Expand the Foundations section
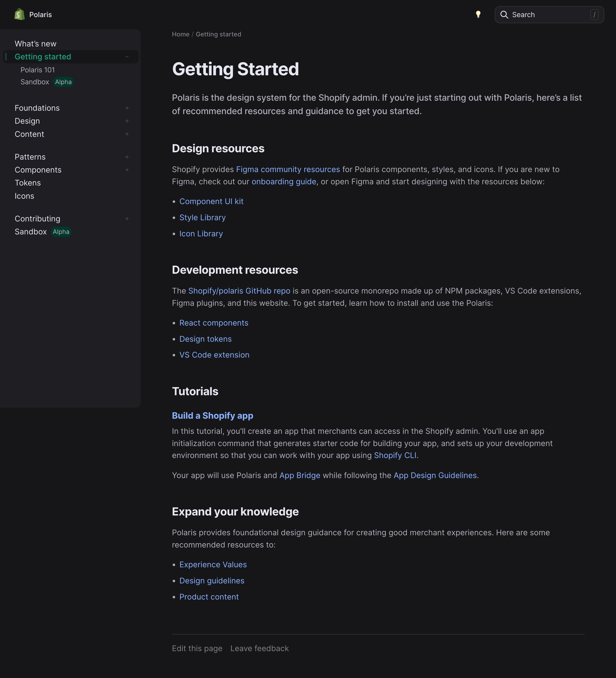Image resolution: width=616 pixels, height=678 pixels. tap(127, 108)
